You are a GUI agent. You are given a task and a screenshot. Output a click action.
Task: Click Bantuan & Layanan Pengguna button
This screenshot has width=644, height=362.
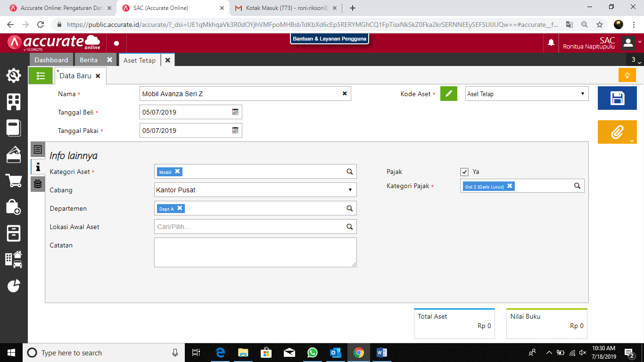pyautogui.click(x=330, y=39)
